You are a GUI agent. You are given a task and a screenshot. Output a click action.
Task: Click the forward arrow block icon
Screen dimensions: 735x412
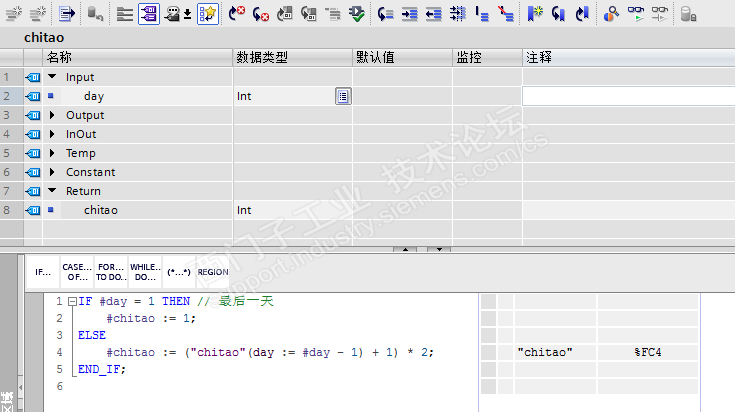pyautogui.click(x=285, y=14)
